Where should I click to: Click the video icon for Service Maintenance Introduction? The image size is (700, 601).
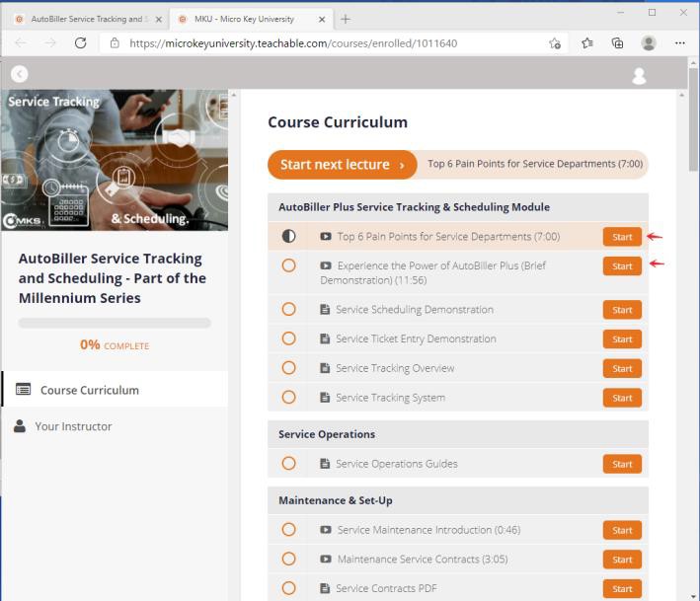[x=326, y=530]
